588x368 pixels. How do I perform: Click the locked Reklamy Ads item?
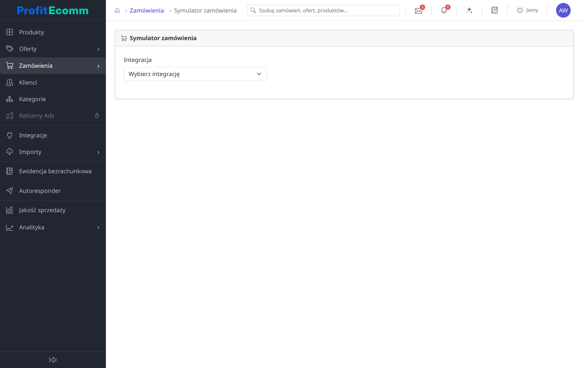click(53, 116)
